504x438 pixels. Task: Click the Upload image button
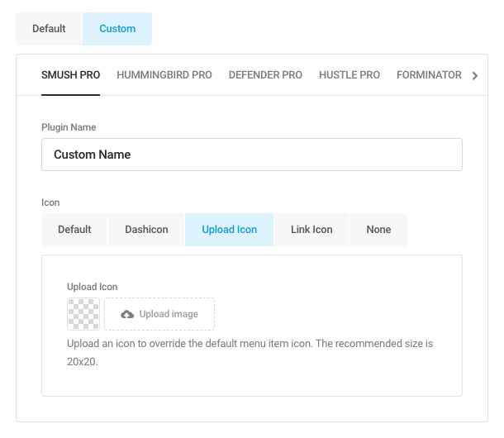pos(159,314)
